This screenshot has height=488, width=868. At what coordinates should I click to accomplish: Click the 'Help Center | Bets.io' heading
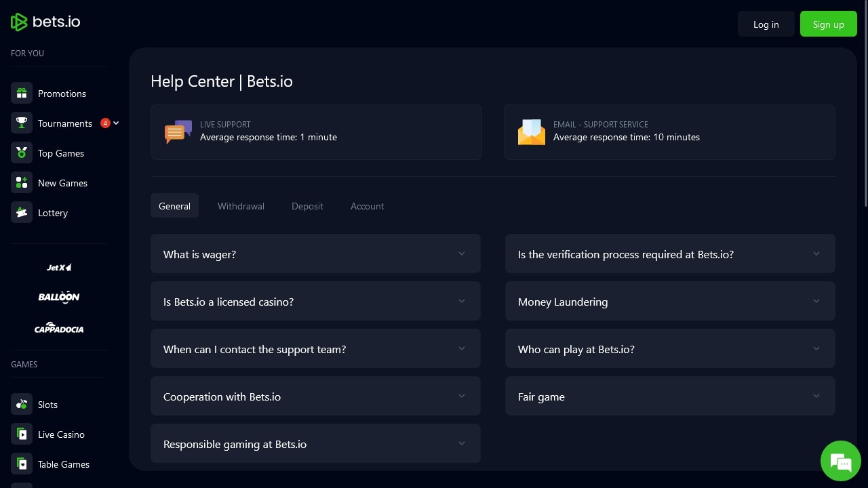[x=222, y=81]
